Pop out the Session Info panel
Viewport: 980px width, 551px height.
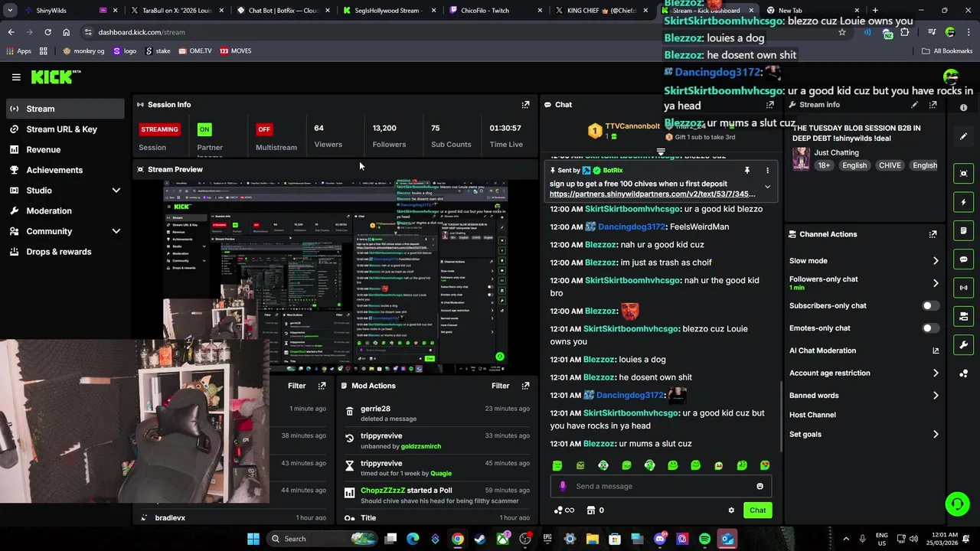tap(525, 105)
